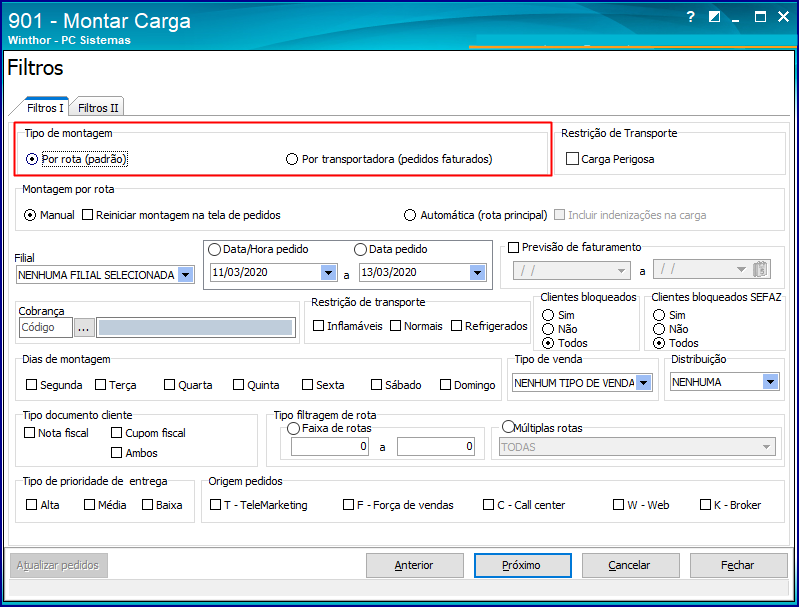Screen dimensions: 799x607
Task: Check the Quarta day checkbox
Action: click(170, 385)
